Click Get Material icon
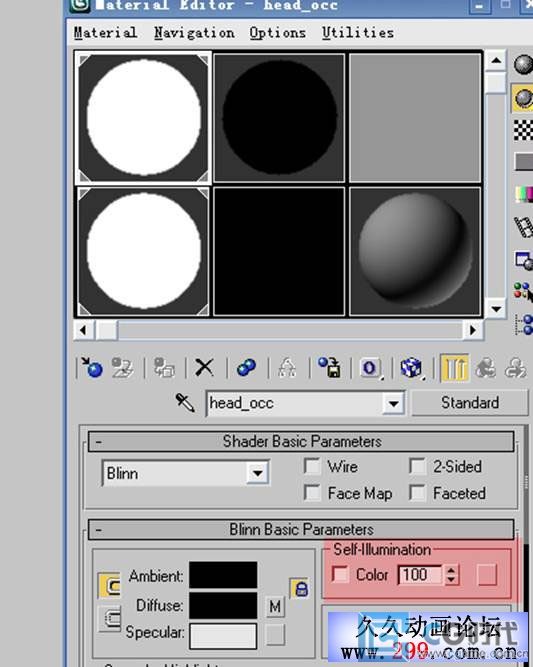The height and width of the screenshot is (667, 533). [x=92, y=368]
